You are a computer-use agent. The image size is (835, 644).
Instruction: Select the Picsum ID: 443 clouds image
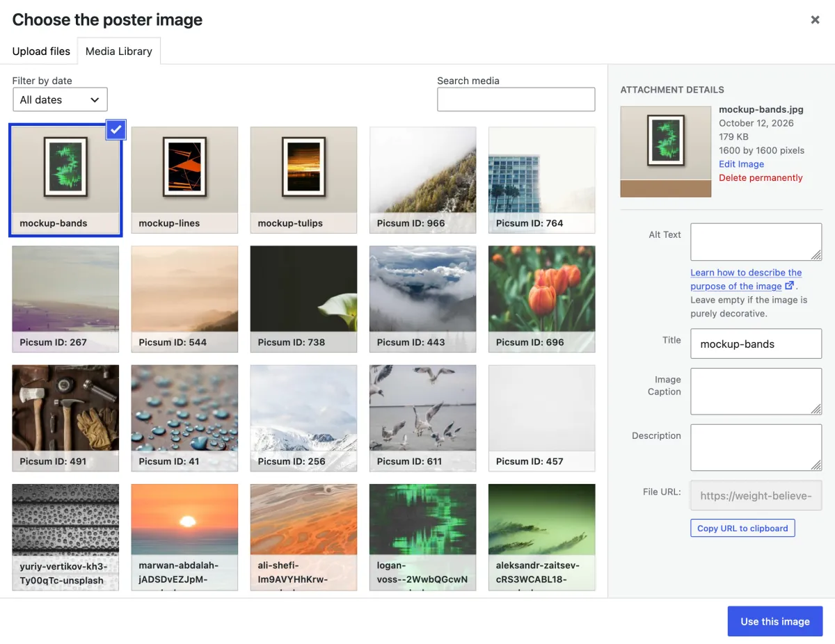422,299
